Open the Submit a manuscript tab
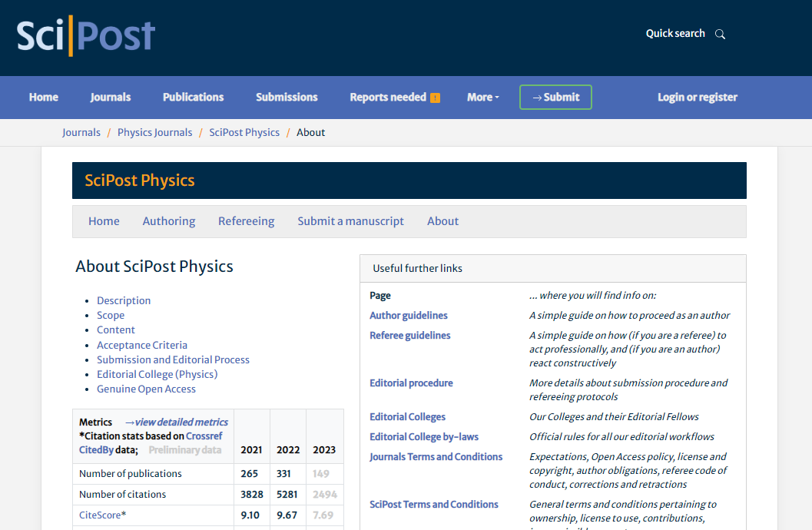The width and height of the screenshot is (812, 530). pyautogui.click(x=350, y=221)
